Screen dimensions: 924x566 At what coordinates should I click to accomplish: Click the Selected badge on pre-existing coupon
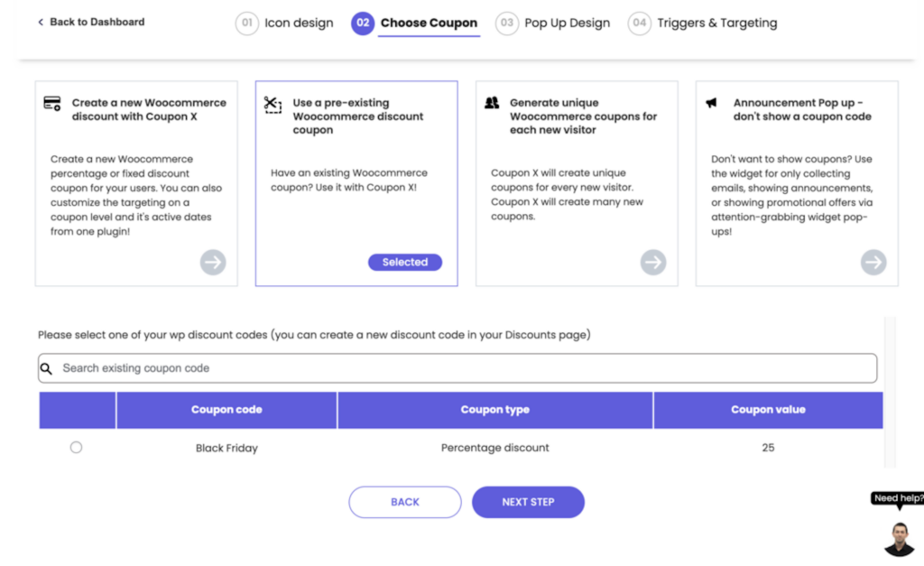click(405, 263)
